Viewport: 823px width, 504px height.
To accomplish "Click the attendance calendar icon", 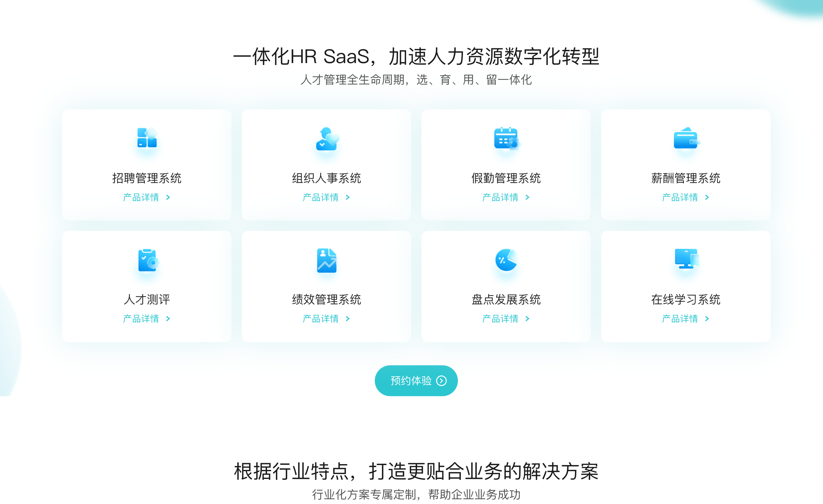I will click(506, 138).
